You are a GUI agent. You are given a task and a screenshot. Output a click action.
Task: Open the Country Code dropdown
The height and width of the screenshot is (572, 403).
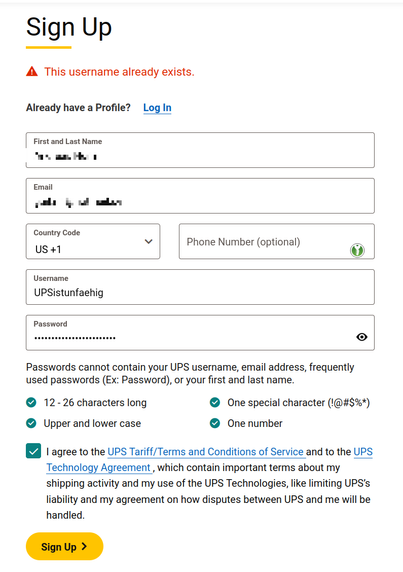(93, 241)
